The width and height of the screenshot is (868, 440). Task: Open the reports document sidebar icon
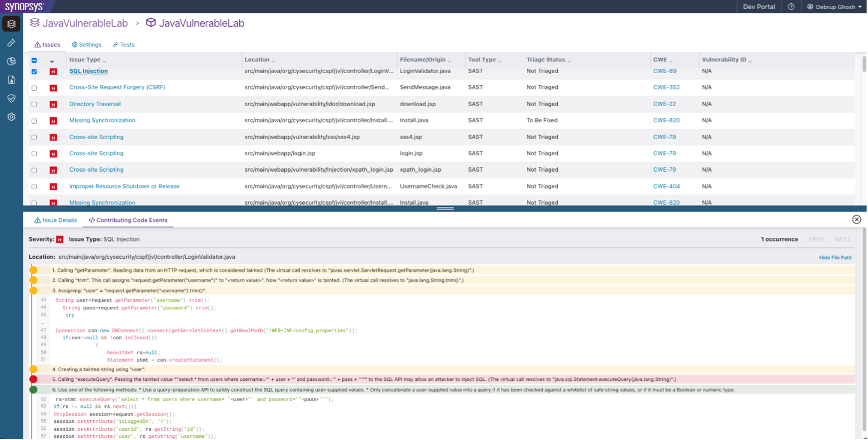coord(11,80)
